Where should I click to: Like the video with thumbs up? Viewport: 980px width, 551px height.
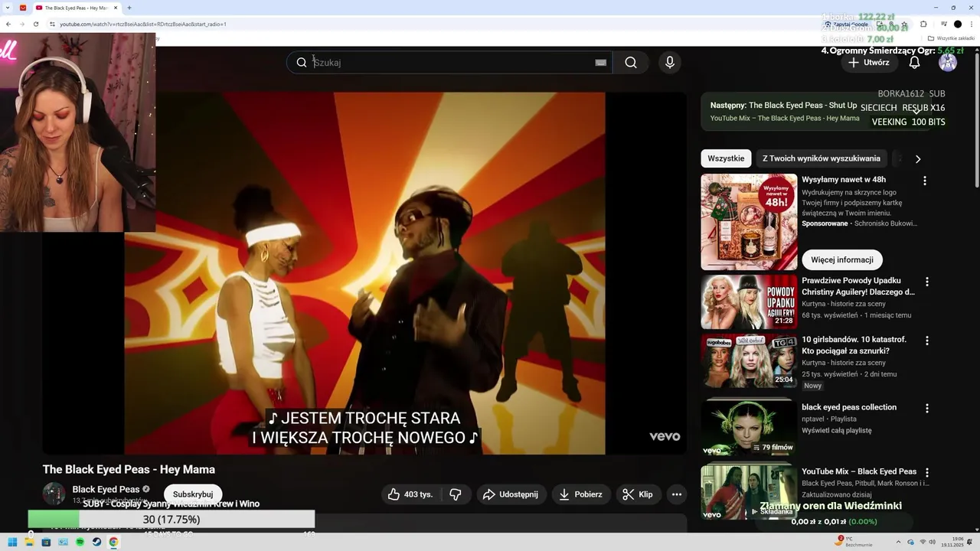tap(411, 494)
